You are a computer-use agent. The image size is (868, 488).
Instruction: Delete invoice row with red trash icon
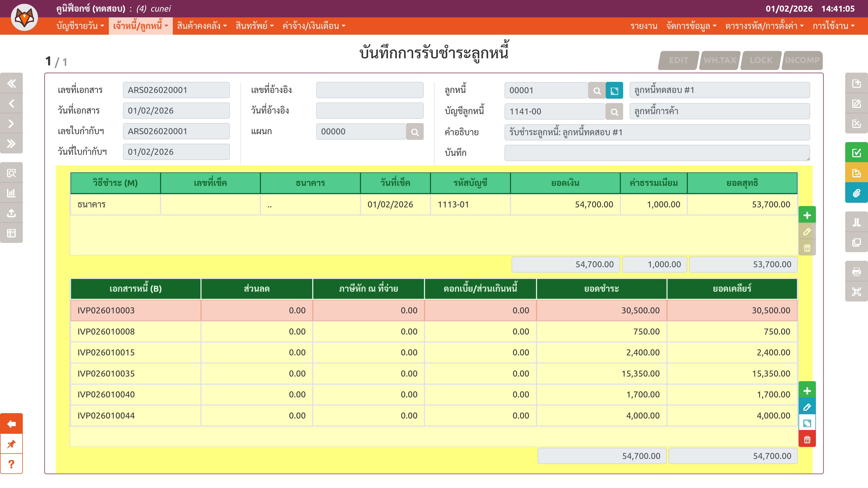807,440
